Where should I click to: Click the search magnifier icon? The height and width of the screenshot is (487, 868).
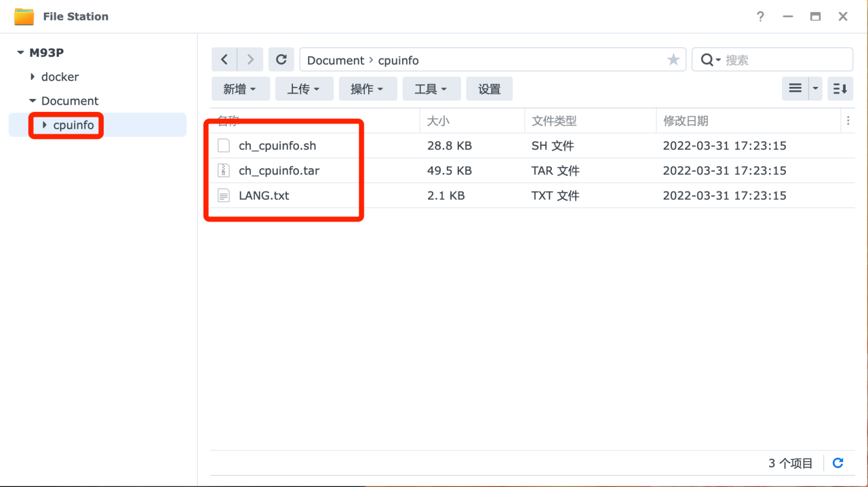point(707,60)
